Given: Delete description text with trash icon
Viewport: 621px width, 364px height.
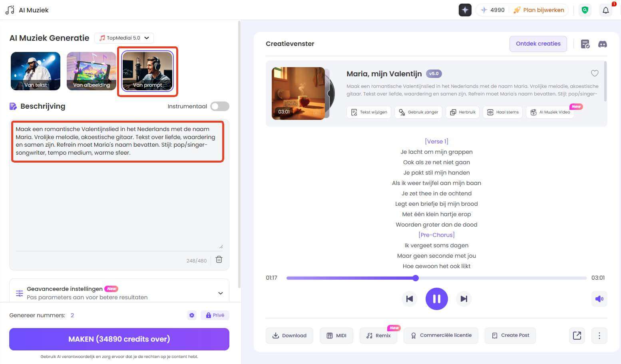Looking at the screenshot, I should coord(219,260).
